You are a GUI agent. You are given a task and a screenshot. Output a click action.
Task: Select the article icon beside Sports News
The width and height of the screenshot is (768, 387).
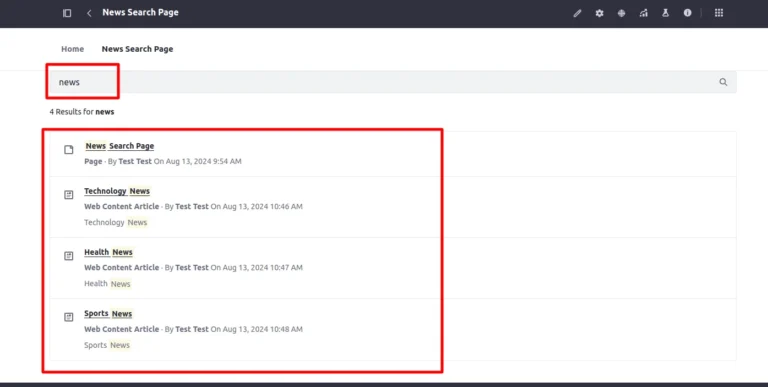point(69,317)
